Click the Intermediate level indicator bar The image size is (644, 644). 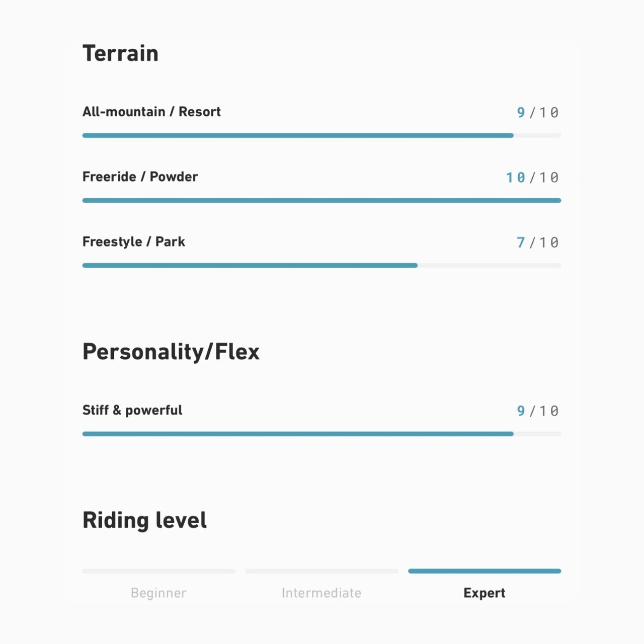[322, 571]
